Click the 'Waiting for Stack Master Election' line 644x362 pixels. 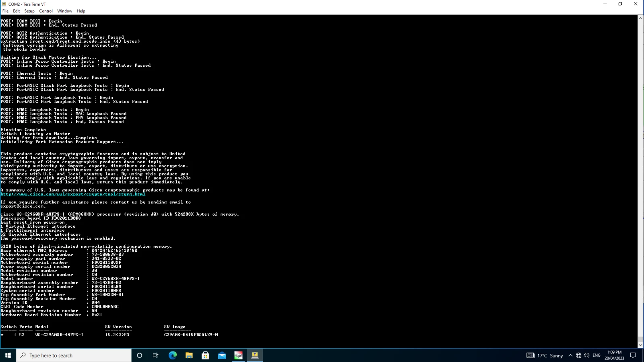point(49,58)
